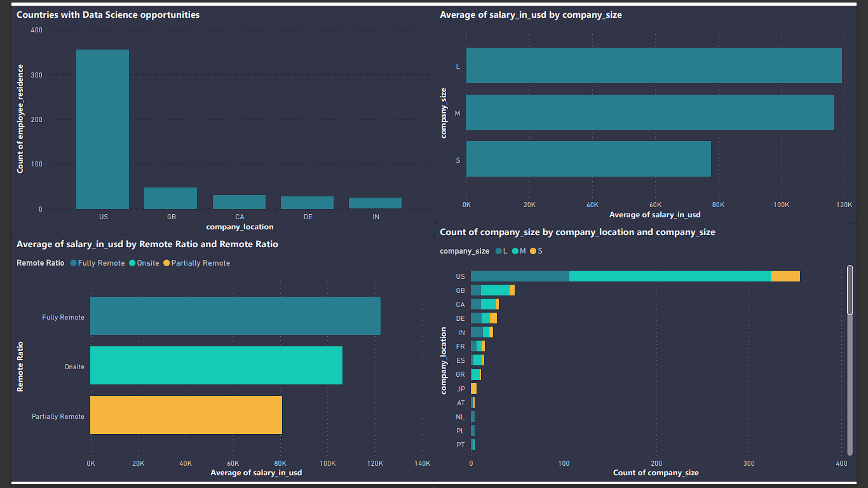
Task: Select the M salary bar in company_size chart
Action: point(648,112)
